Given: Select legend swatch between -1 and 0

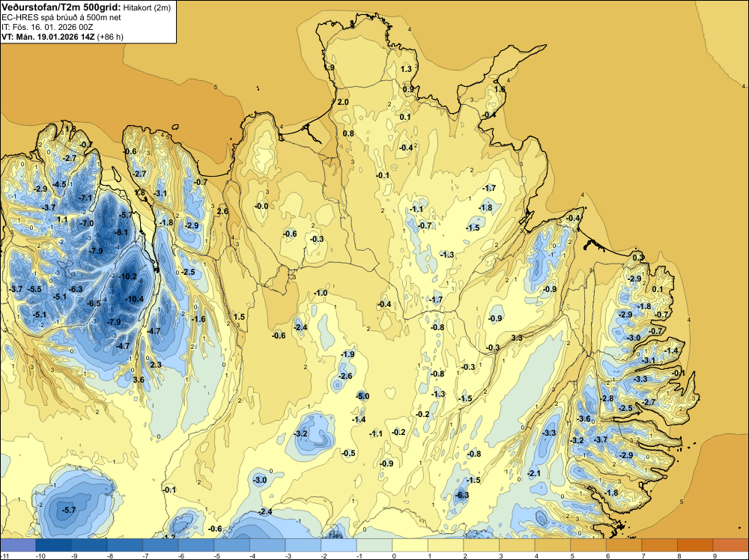Looking at the screenshot, I should tap(374, 545).
